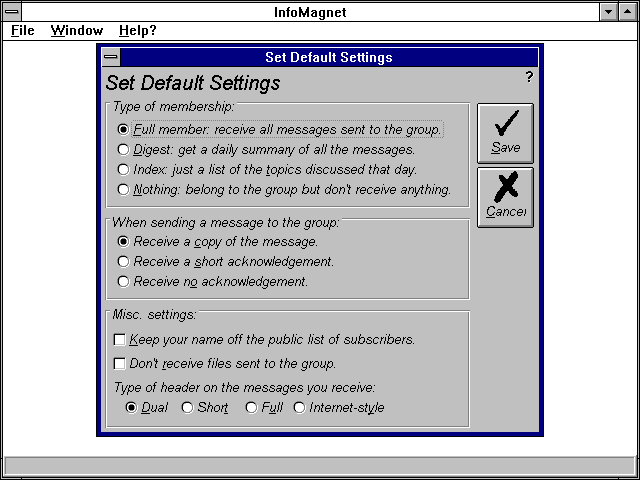The width and height of the screenshot is (640, 480).
Task: Open the dialog's system control menu box
Action: click(x=110, y=57)
